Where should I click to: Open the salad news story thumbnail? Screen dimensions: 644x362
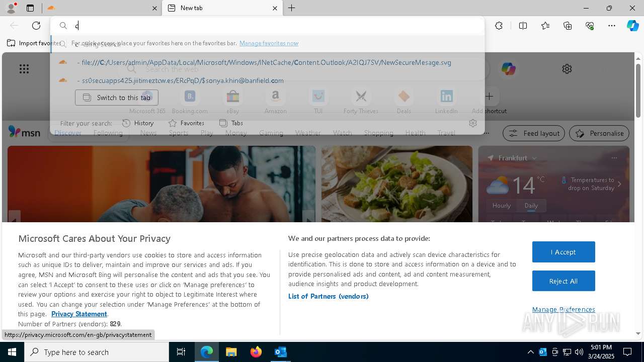(397, 184)
